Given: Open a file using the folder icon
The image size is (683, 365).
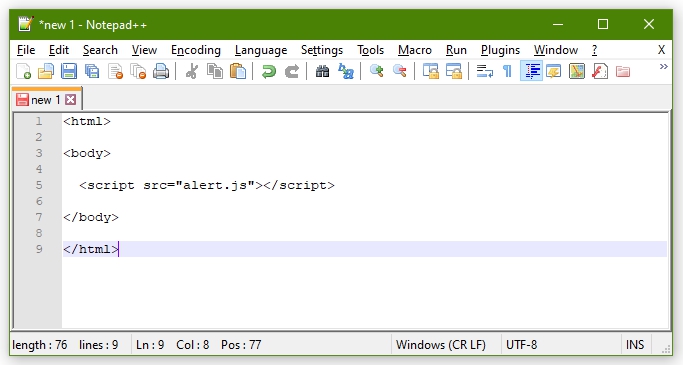Looking at the screenshot, I should point(46,71).
